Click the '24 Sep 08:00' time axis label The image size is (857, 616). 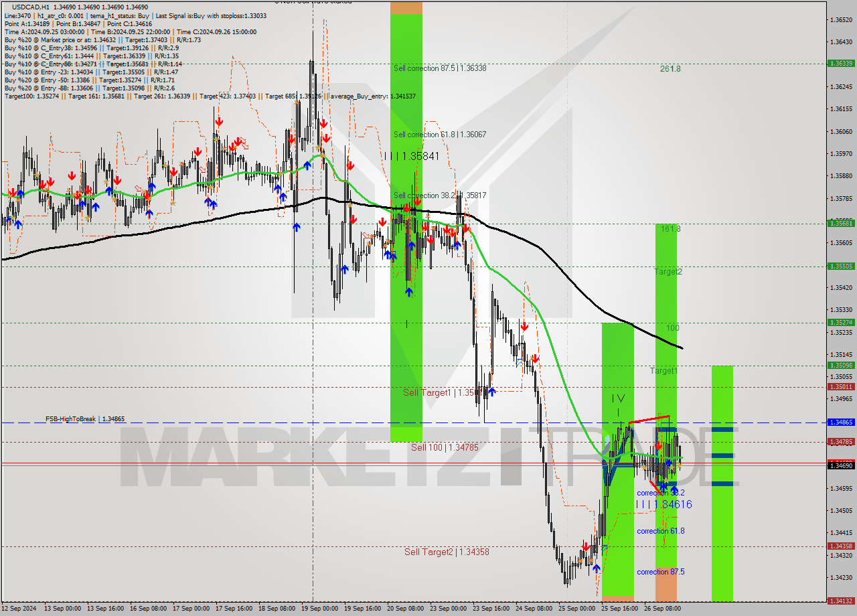[x=534, y=609]
